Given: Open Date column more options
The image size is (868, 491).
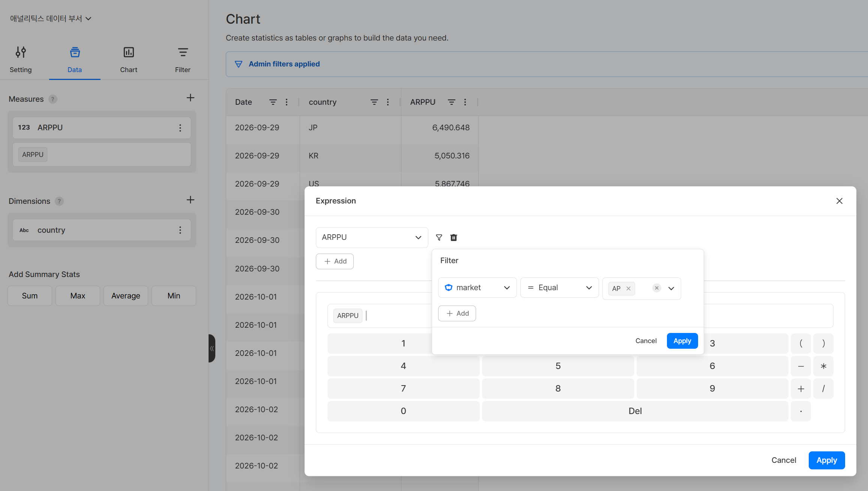Looking at the screenshot, I should point(287,102).
